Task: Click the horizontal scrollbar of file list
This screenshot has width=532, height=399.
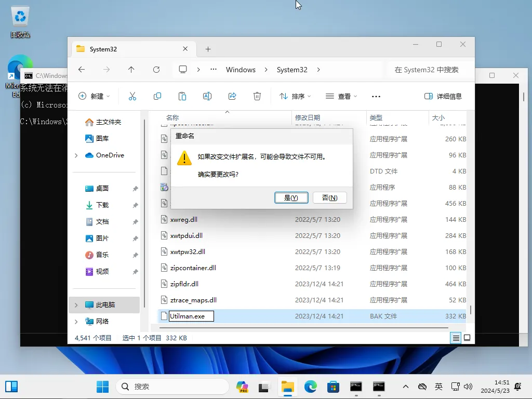Action: click(x=303, y=328)
